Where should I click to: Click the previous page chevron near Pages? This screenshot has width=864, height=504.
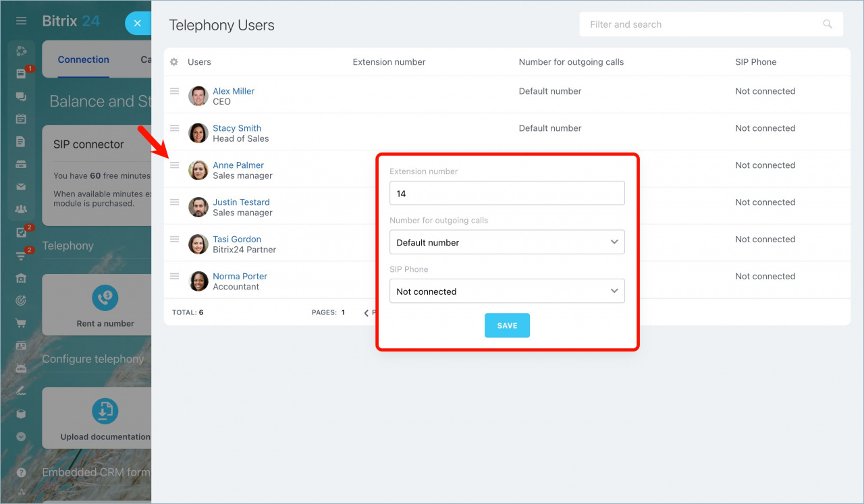click(365, 312)
